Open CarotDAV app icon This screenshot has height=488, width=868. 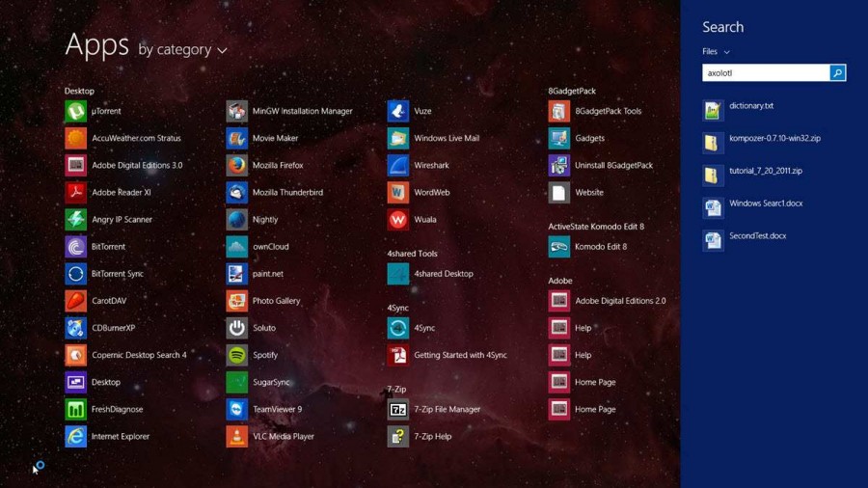(76, 301)
